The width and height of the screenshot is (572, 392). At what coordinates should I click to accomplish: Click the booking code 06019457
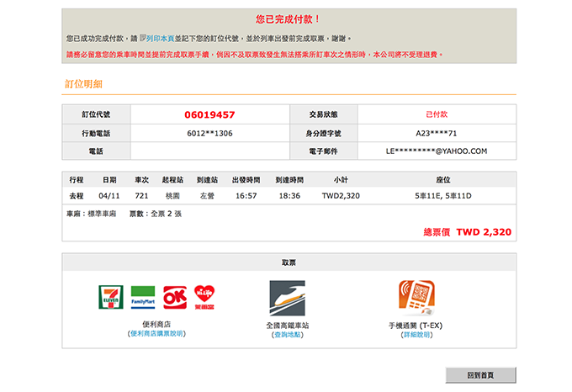click(209, 114)
